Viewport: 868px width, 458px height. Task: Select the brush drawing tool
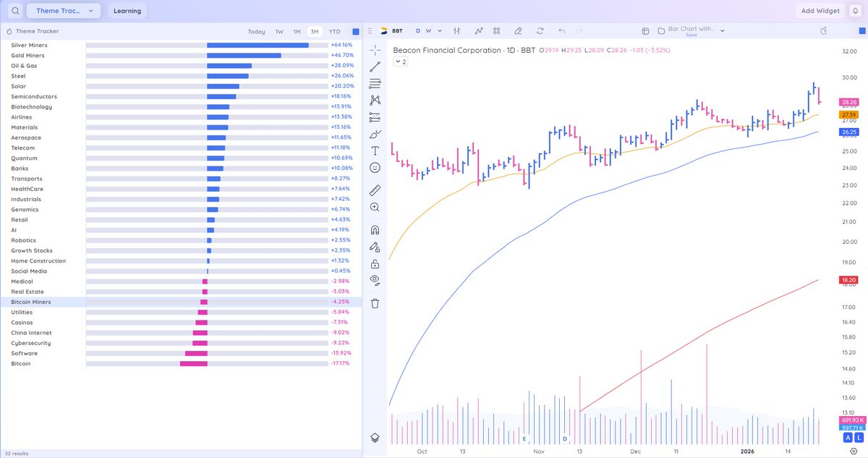375,134
